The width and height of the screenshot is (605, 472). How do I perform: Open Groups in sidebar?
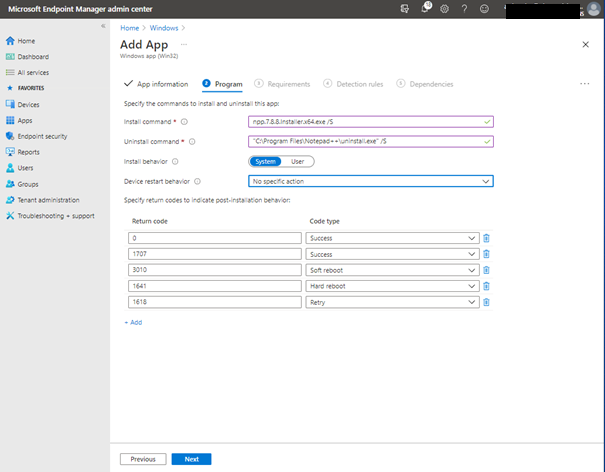22,184
